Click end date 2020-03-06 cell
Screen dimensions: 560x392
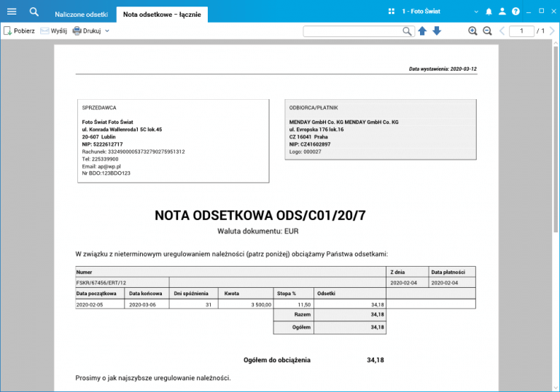[147, 305]
